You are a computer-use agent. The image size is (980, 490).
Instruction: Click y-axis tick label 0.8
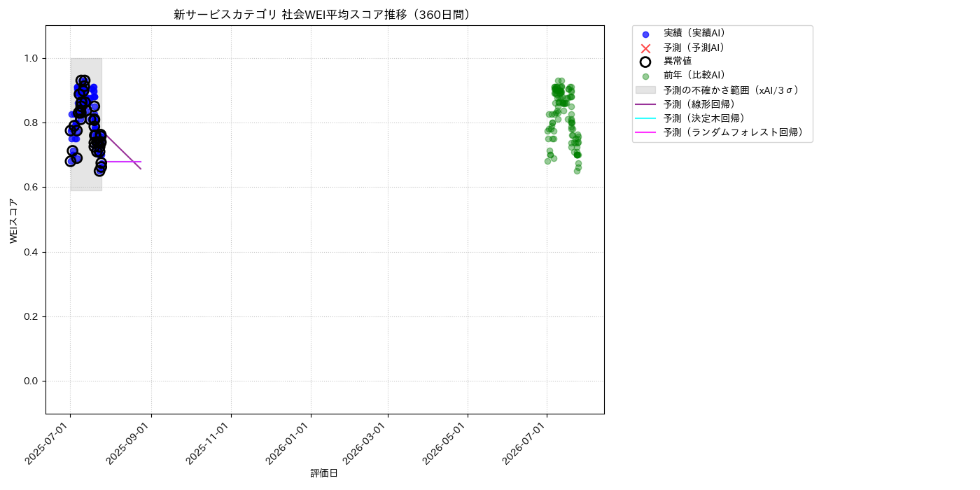pyautogui.click(x=32, y=122)
